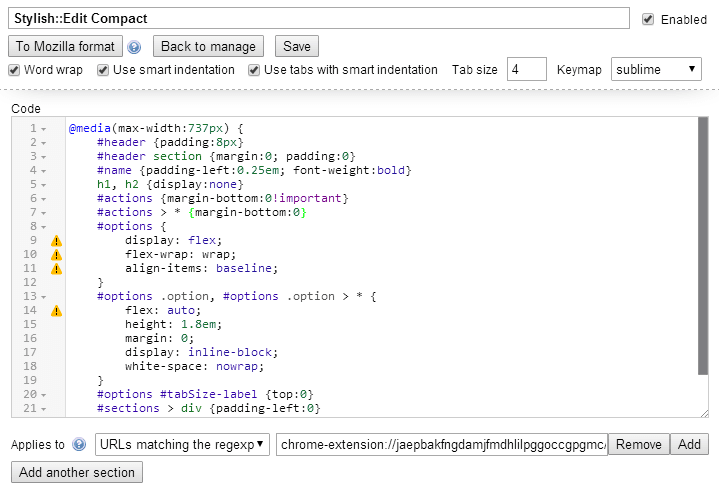Click 'inline-block' value on line 17
The width and height of the screenshot is (719, 495).
pos(230,352)
